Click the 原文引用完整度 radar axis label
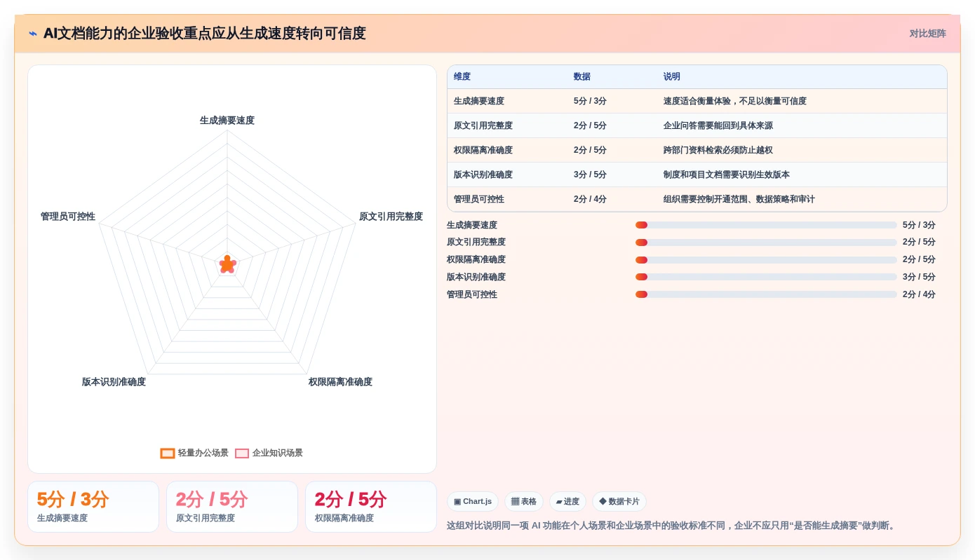975x560 pixels. pos(391,217)
